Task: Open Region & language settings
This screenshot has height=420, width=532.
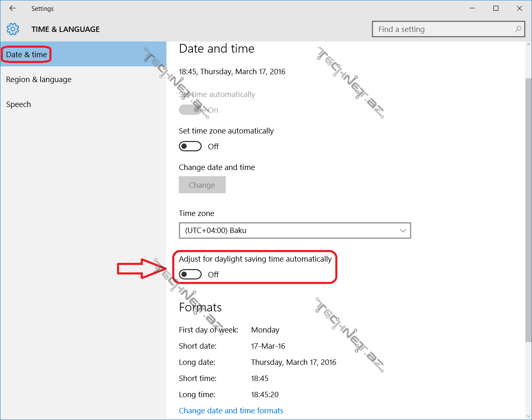Action: pyautogui.click(x=39, y=79)
